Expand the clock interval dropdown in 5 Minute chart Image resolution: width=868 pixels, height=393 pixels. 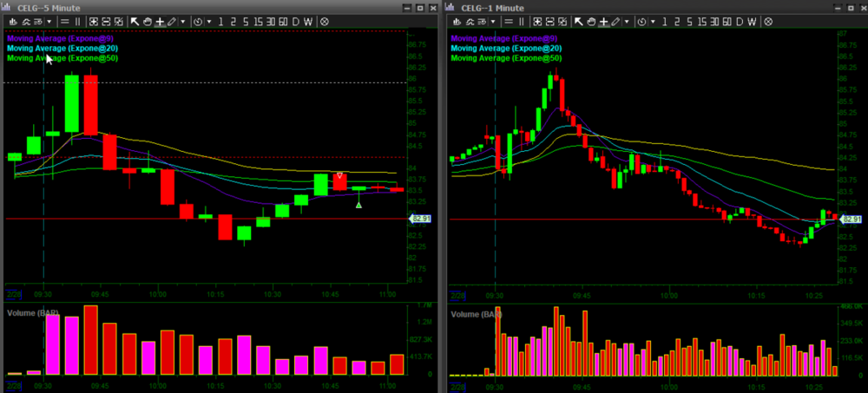(208, 21)
